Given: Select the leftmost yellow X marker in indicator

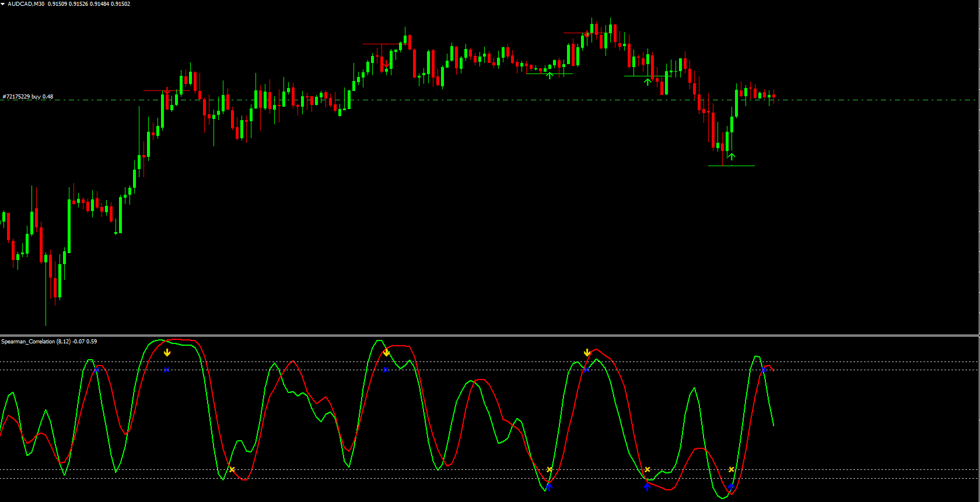Looking at the screenshot, I should [232, 469].
